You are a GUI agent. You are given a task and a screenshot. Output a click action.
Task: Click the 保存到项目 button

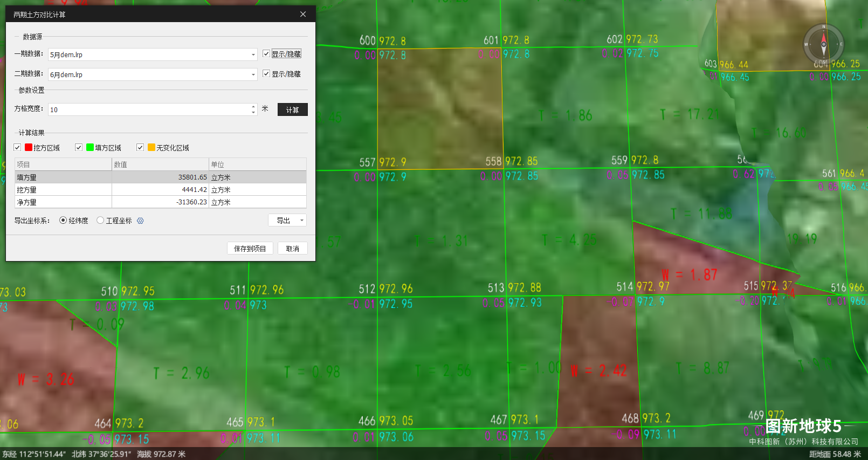tap(250, 248)
